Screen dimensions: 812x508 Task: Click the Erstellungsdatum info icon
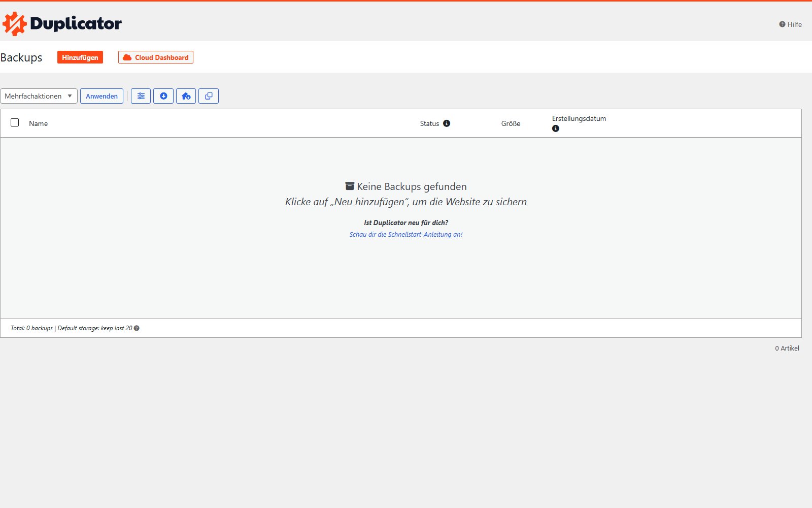[556, 129]
